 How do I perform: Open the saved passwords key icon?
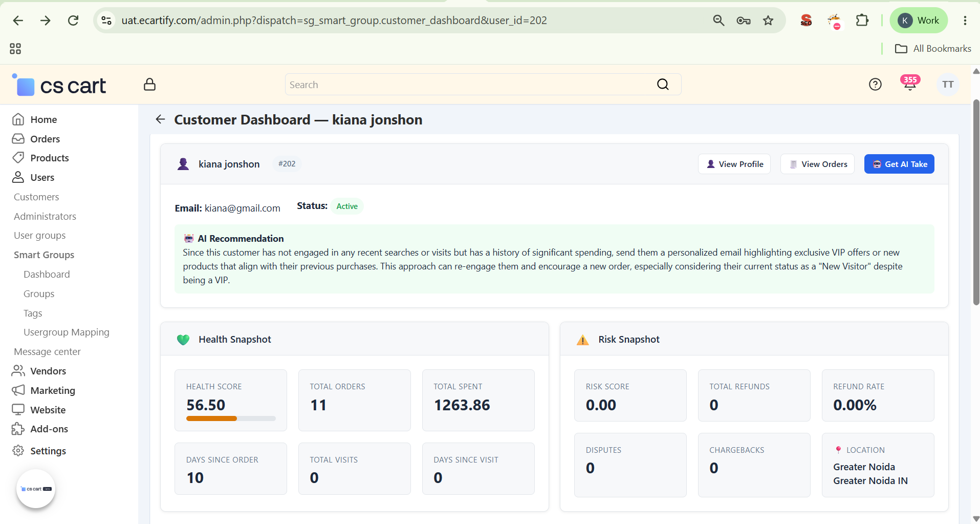click(x=744, y=20)
